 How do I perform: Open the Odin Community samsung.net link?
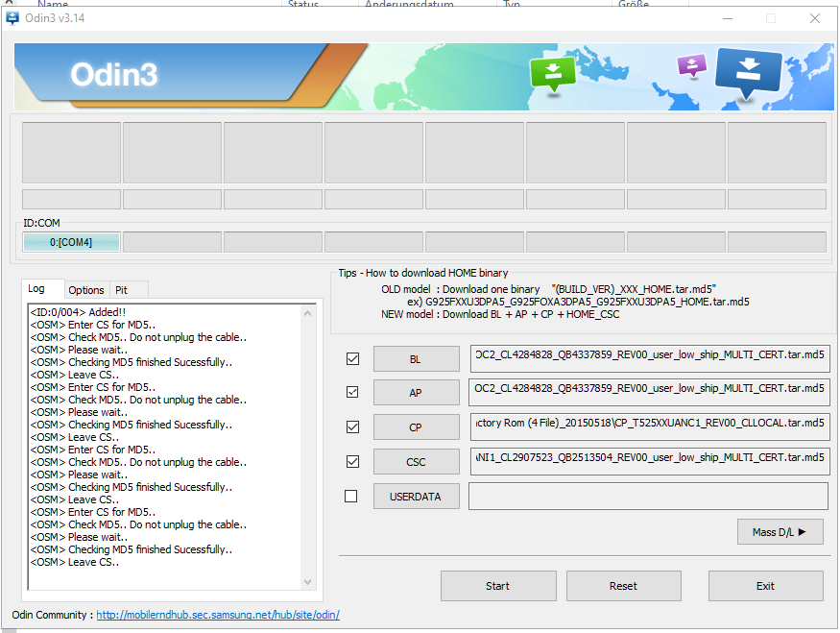pos(218,615)
